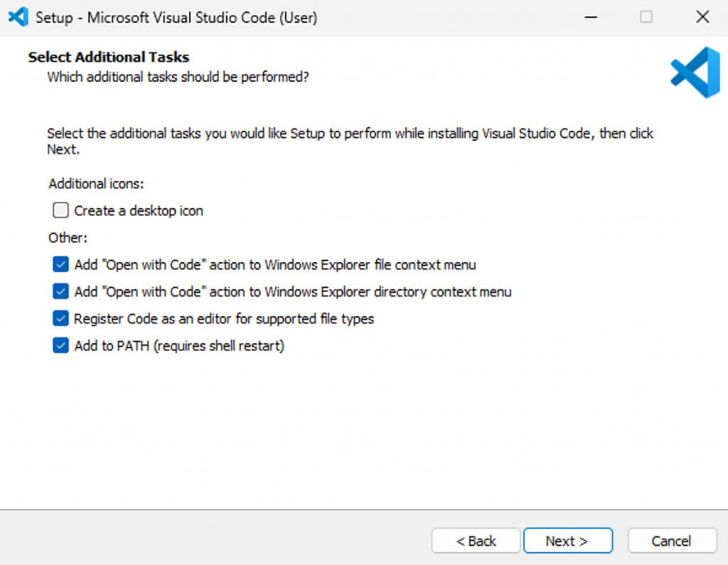Screen dimensions: 728x565
Task: Disable Register Code as editor checkbox
Action: (61, 319)
